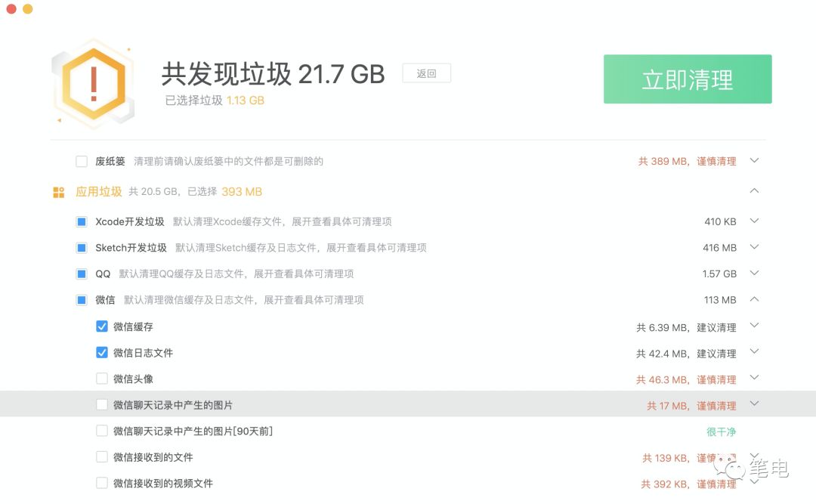Click the 应用垃圾 category grid icon

pos(58,192)
